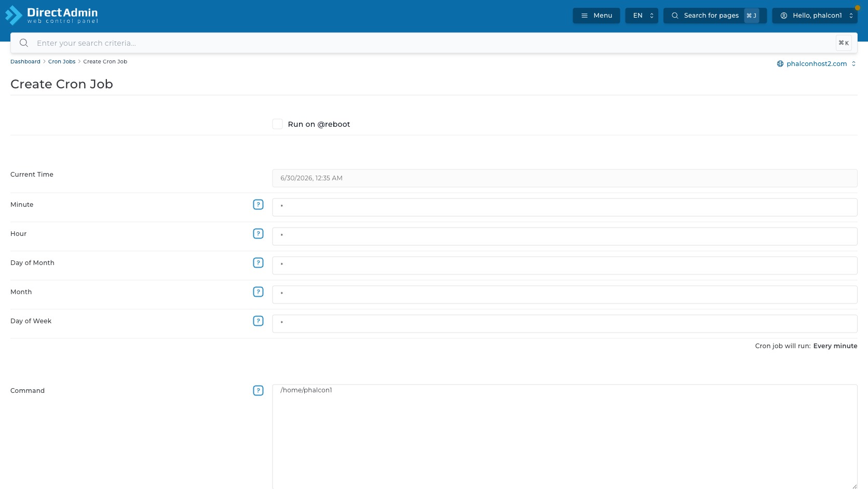
Task: Open help for Day of Week
Action: coord(258,321)
